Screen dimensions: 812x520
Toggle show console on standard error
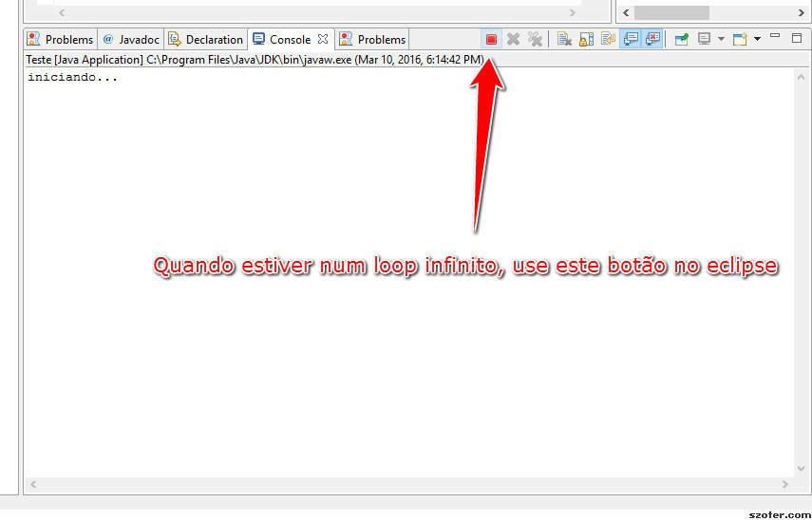pyautogui.click(x=653, y=39)
